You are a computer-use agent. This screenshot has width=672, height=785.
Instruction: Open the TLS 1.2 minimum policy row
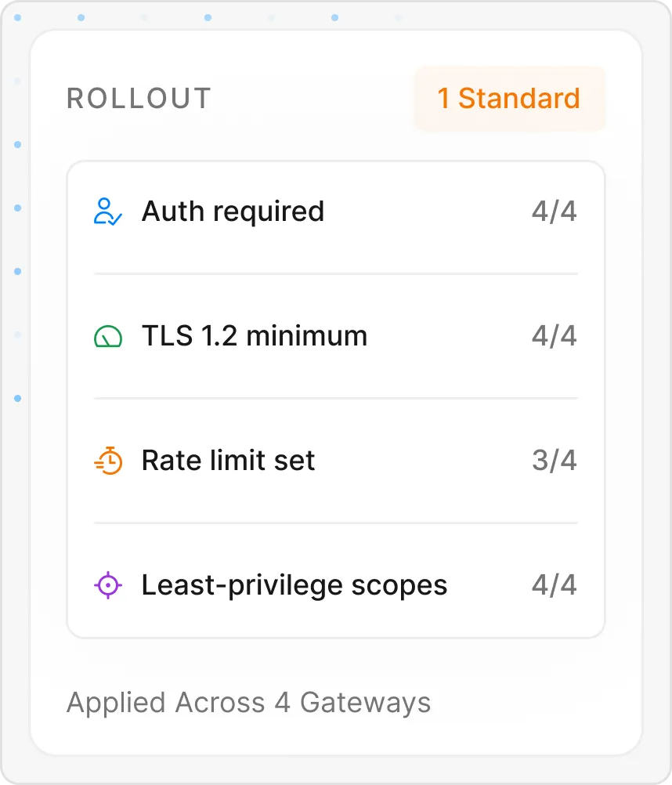tap(336, 336)
